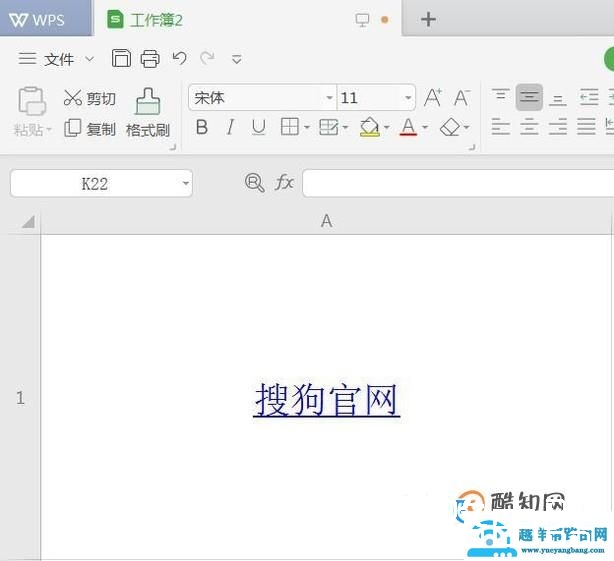Click the select-all corner triangle
The image size is (614, 561).
(28, 222)
